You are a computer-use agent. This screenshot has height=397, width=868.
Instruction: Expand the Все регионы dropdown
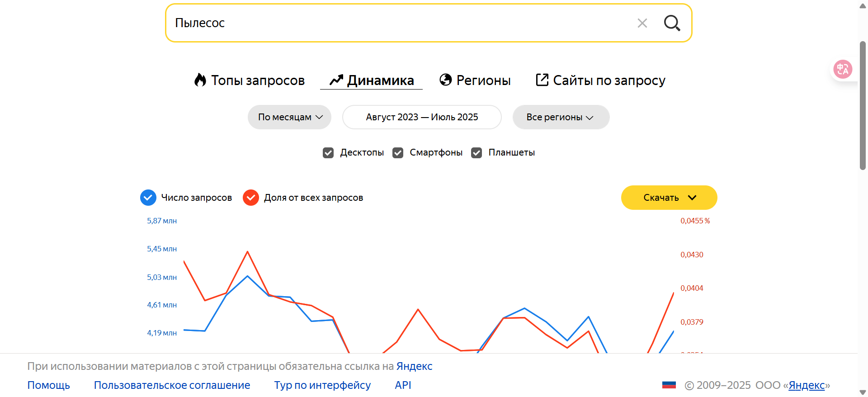561,117
